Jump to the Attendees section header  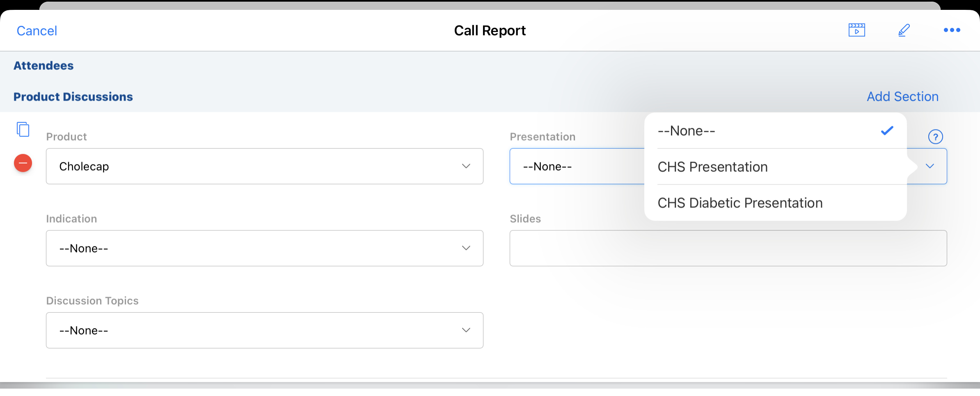[x=44, y=66]
